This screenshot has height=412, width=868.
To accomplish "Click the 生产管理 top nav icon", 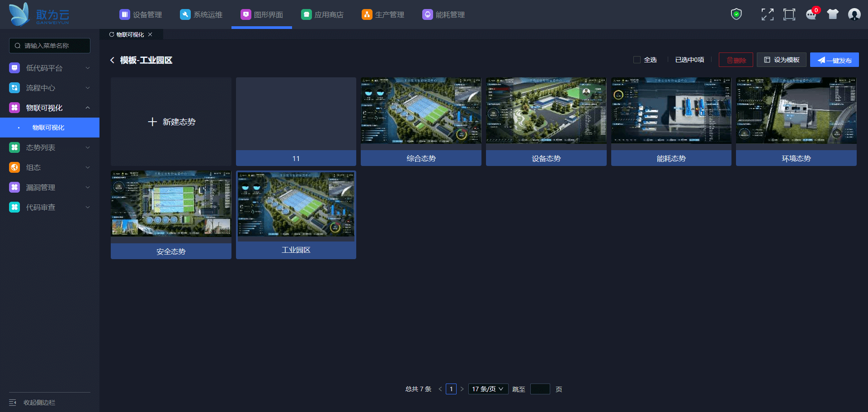I will click(367, 14).
